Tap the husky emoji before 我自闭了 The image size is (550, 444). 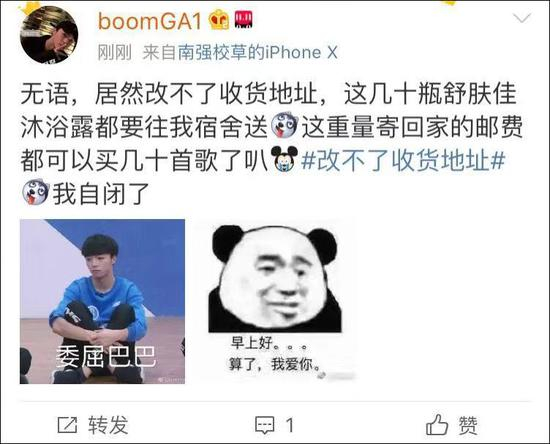35,193
